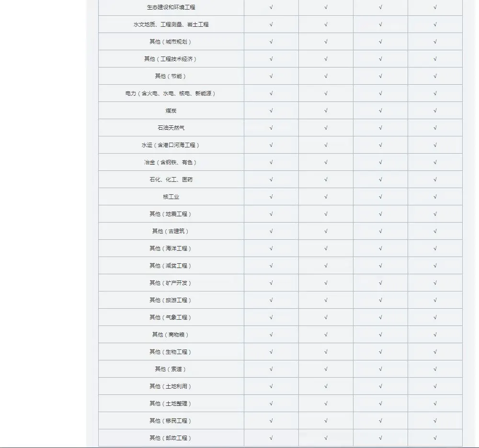479x448 pixels.
Task: Select the 其他（邮政工程）cell
Action: pos(171,438)
